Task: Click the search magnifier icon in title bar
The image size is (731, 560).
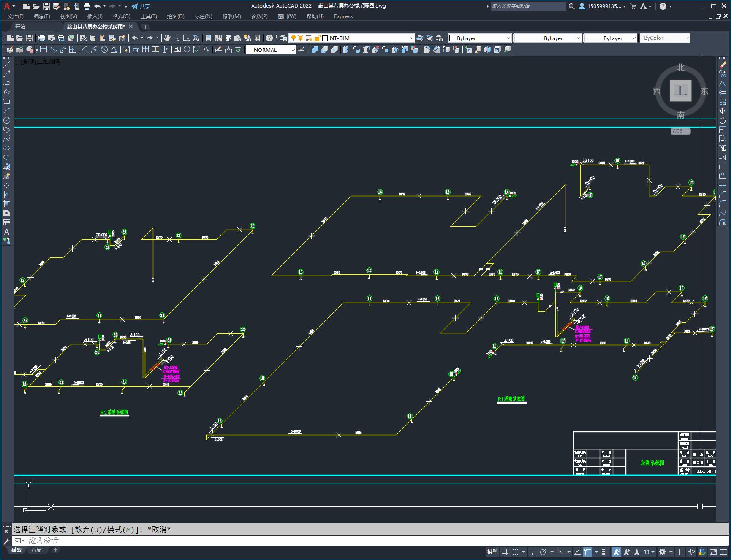Action: pyautogui.click(x=571, y=6)
